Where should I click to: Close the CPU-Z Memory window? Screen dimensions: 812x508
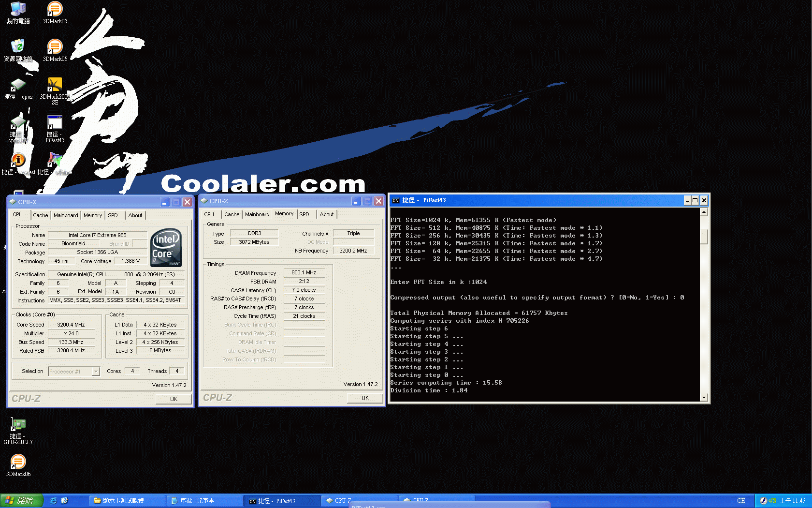click(x=378, y=201)
